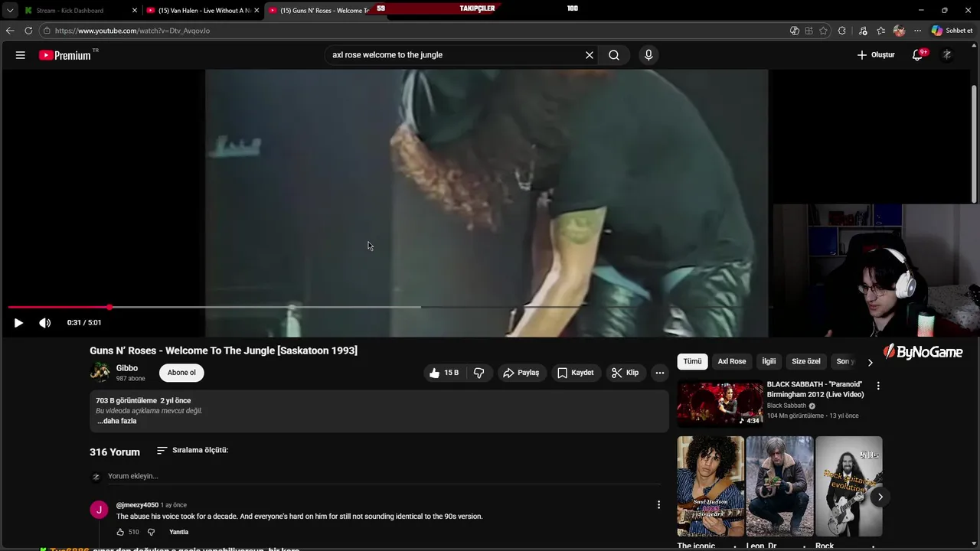This screenshot has width=980, height=551.
Task: Open YouTube account avatar menu
Action: (x=947, y=55)
